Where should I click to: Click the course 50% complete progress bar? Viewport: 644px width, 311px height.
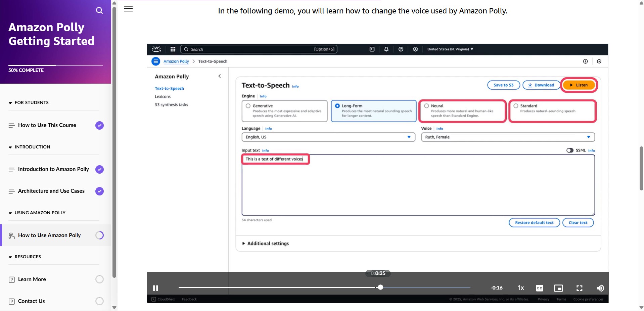click(55, 65)
